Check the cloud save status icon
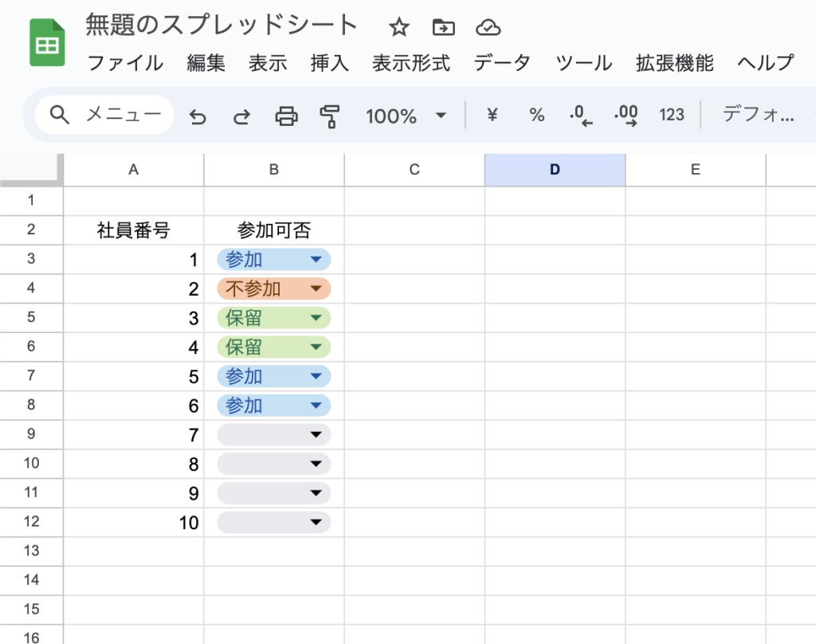Image resolution: width=816 pixels, height=644 pixels. click(488, 27)
